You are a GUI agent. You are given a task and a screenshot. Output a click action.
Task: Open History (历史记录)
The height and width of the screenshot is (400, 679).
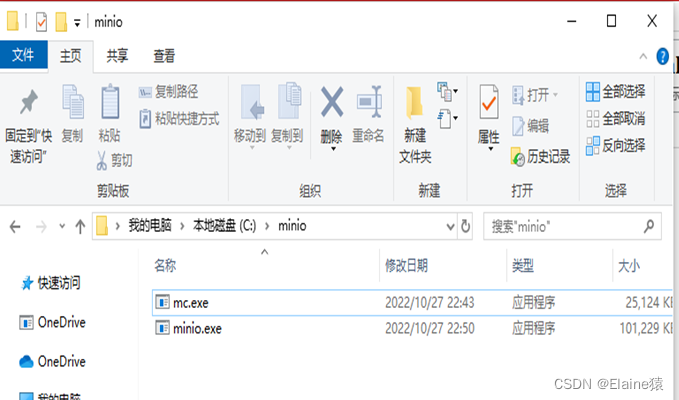click(x=540, y=157)
